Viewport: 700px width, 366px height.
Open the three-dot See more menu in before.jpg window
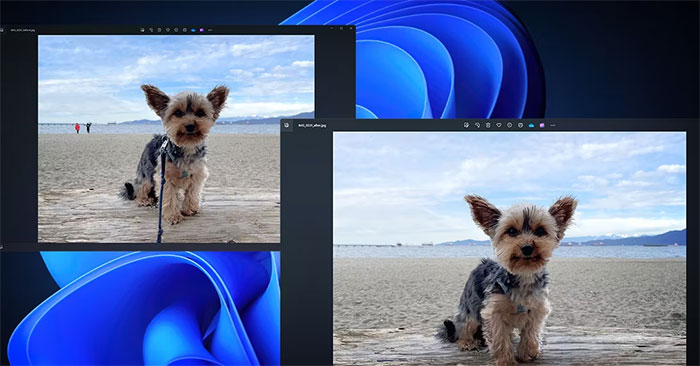click(x=210, y=30)
